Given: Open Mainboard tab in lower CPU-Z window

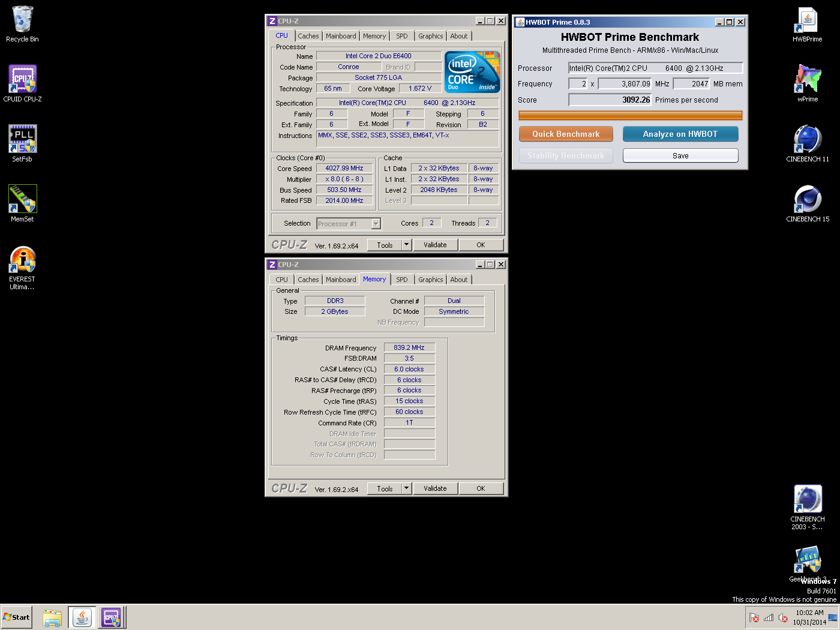Looking at the screenshot, I should pos(341,280).
